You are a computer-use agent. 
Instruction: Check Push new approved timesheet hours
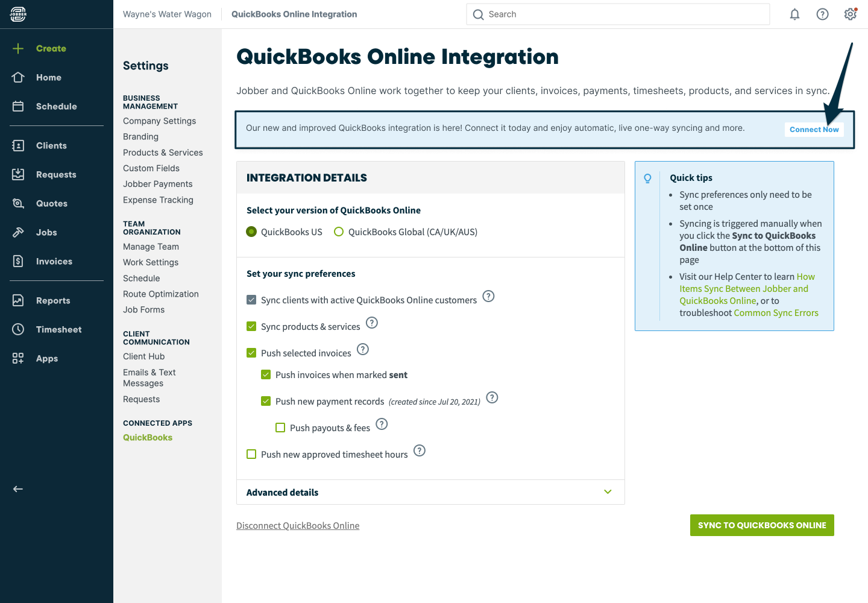251,454
